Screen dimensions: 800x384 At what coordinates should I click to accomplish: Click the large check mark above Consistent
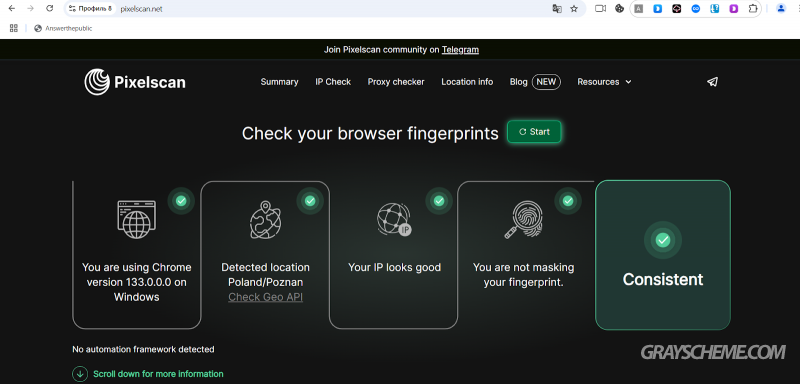(663, 240)
